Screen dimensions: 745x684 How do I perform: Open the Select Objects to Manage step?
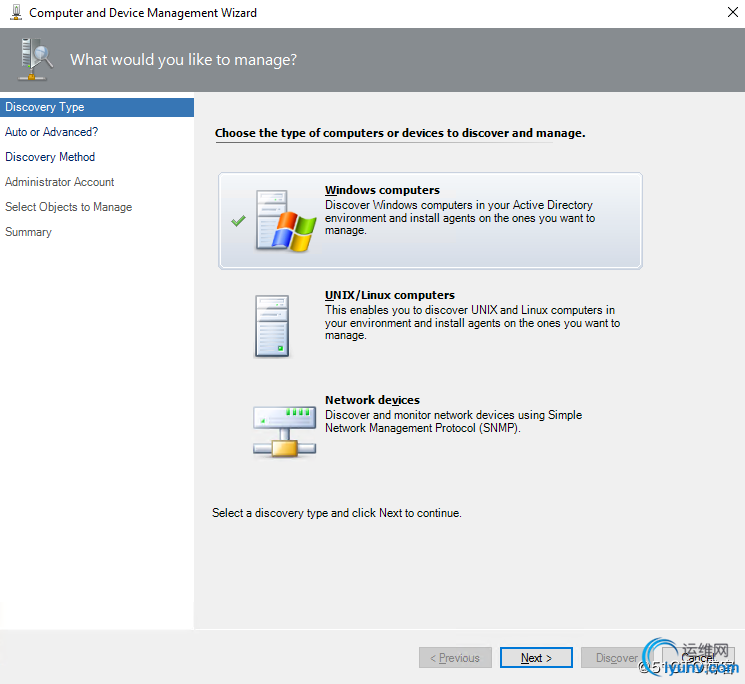pyautogui.click(x=68, y=207)
